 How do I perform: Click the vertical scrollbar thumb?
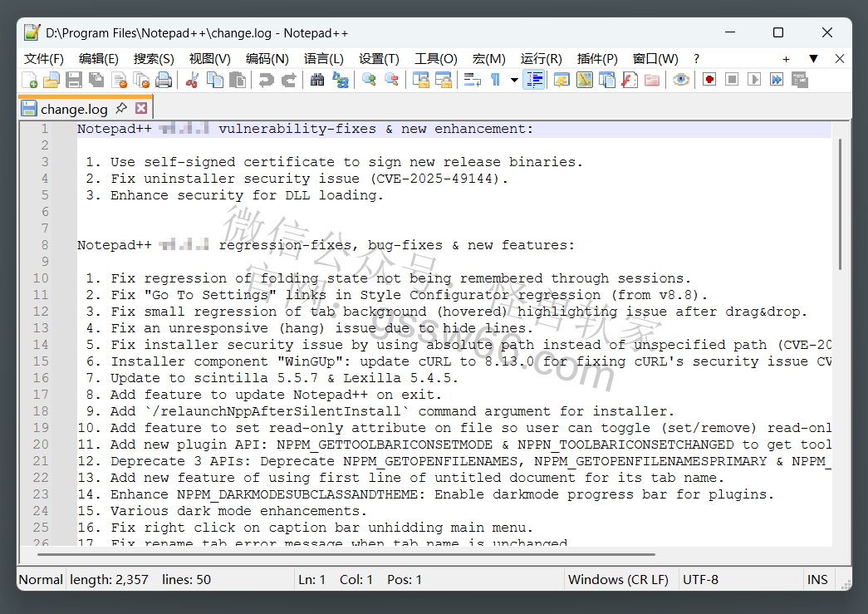click(840, 204)
